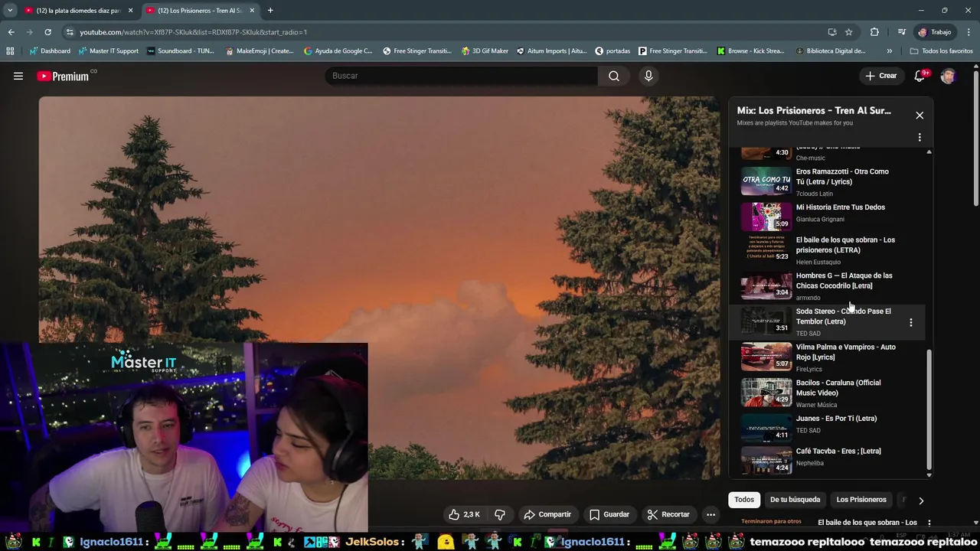980x551 pixels.
Task: Select the Los Prisioneros chip
Action: [861, 500]
